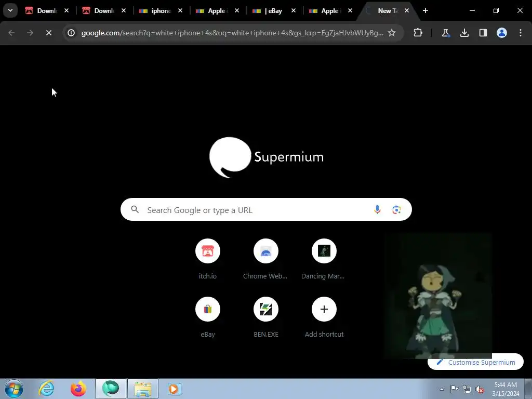Screen dimensions: 532x399
Task: Switch to the iphone eBay tab
Action: pos(161,11)
